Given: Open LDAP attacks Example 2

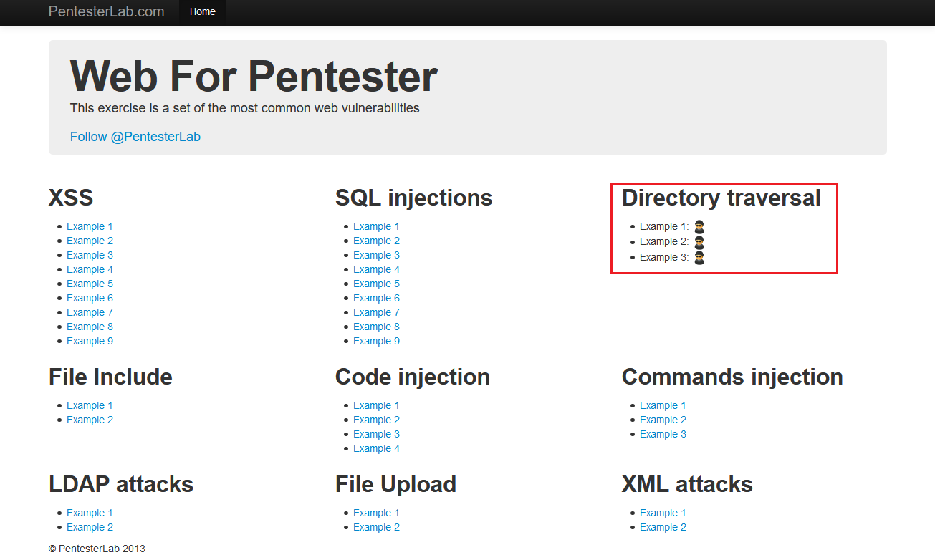Looking at the screenshot, I should click(90, 527).
